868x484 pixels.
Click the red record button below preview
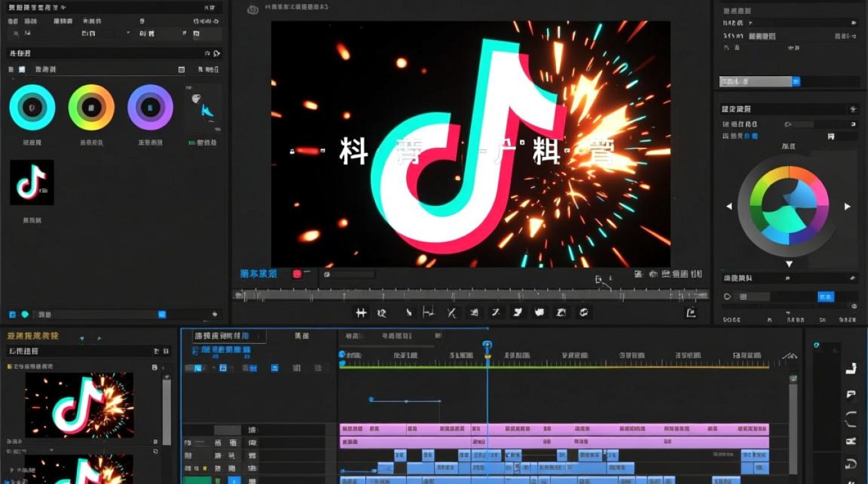tap(297, 274)
